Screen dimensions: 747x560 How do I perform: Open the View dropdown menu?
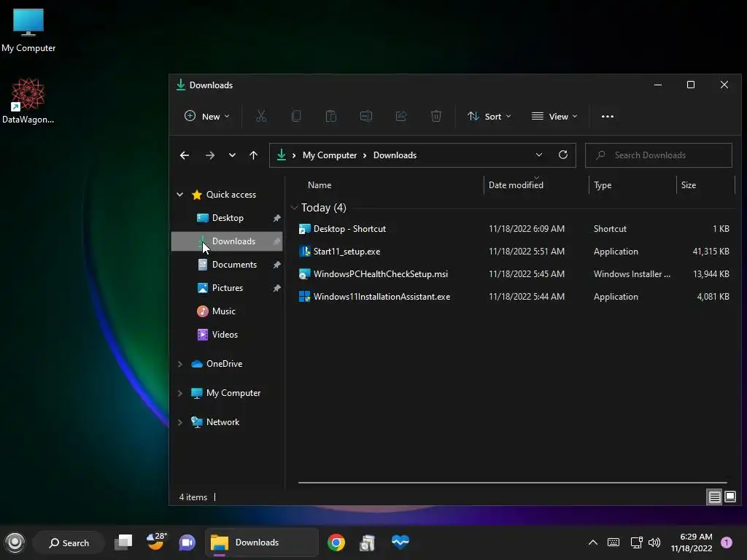[x=554, y=116]
